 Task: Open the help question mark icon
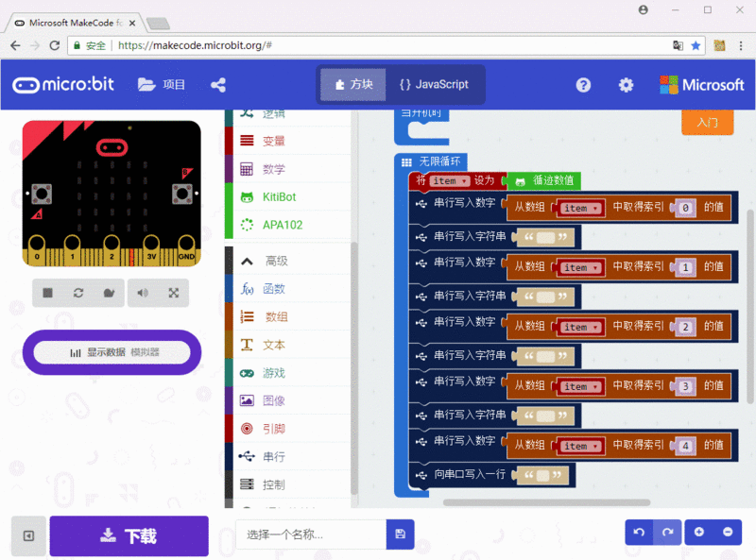[x=583, y=85]
